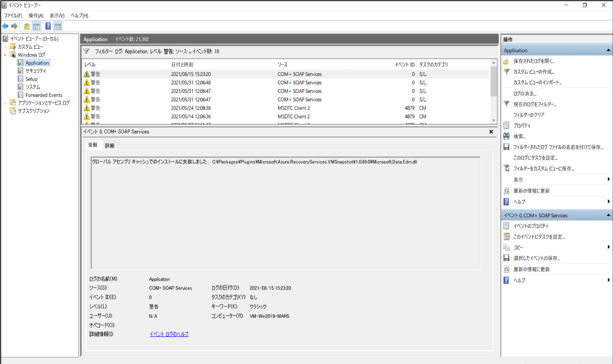Click カスタム ビューのインポート action

click(537, 83)
